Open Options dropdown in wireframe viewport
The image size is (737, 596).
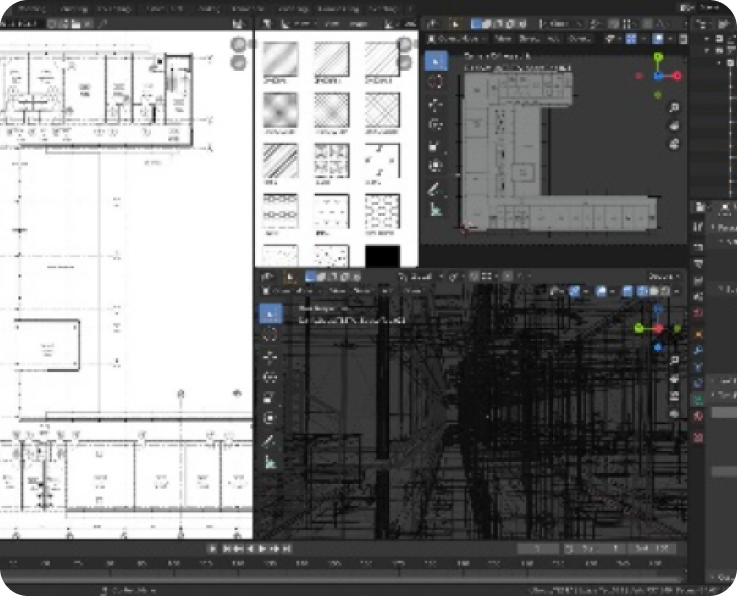coord(664,276)
